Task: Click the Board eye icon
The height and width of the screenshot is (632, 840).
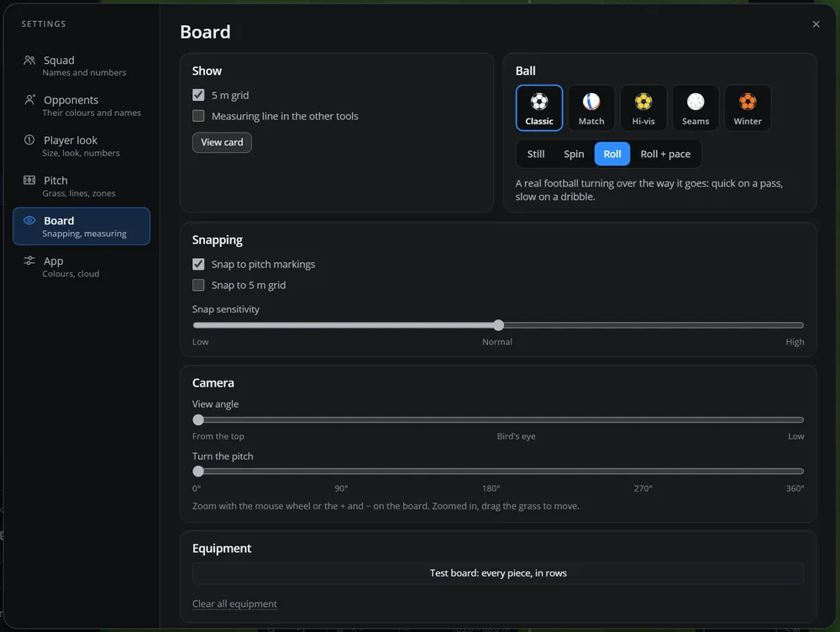Action: [x=29, y=220]
